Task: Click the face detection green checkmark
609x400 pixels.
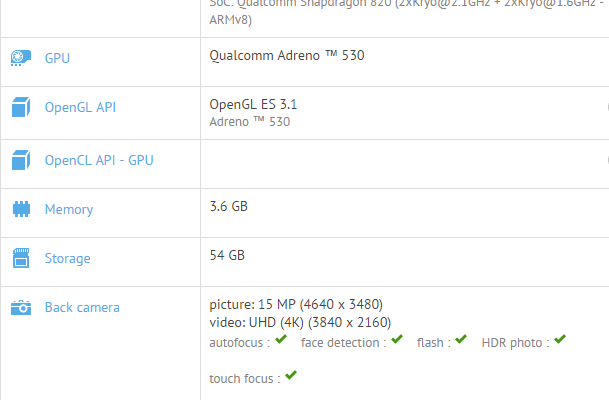Action: (397, 340)
